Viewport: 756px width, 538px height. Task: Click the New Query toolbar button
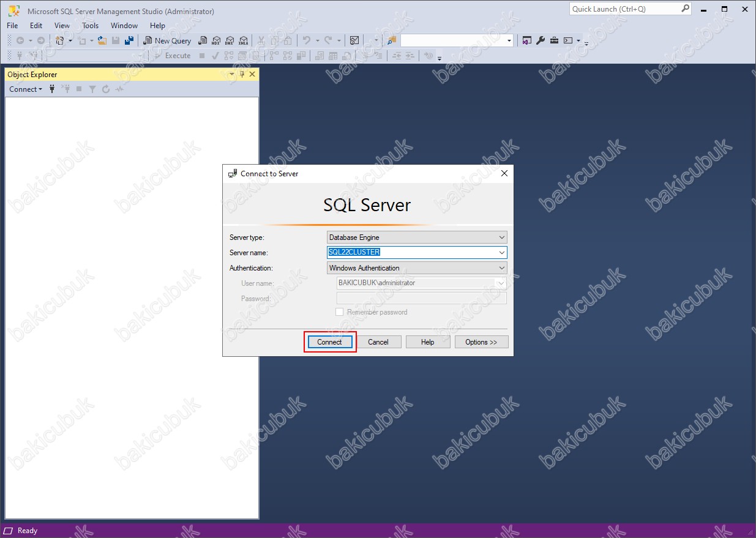tap(167, 40)
